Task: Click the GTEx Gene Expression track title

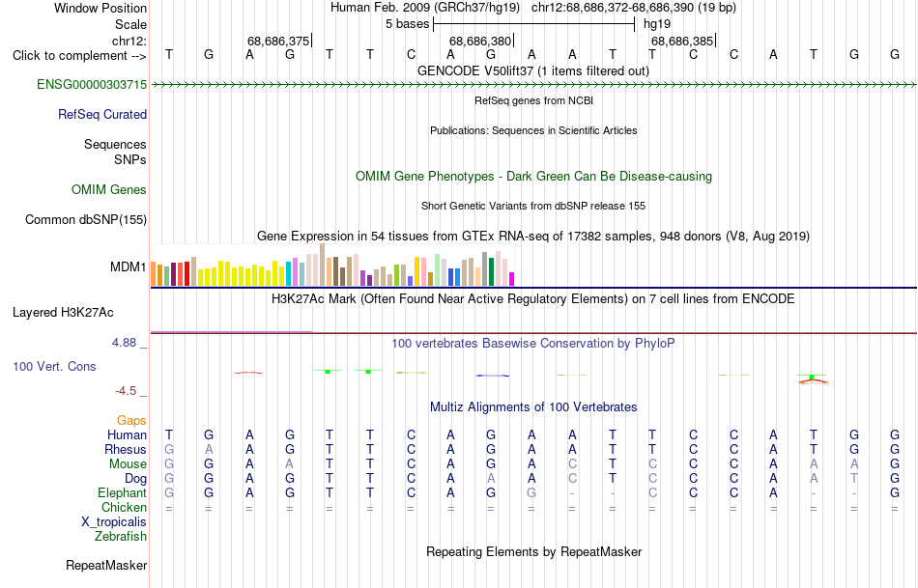Action: click(x=533, y=237)
